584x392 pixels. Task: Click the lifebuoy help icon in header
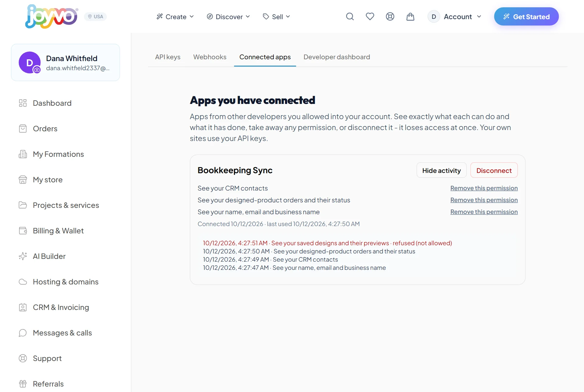[x=390, y=16]
